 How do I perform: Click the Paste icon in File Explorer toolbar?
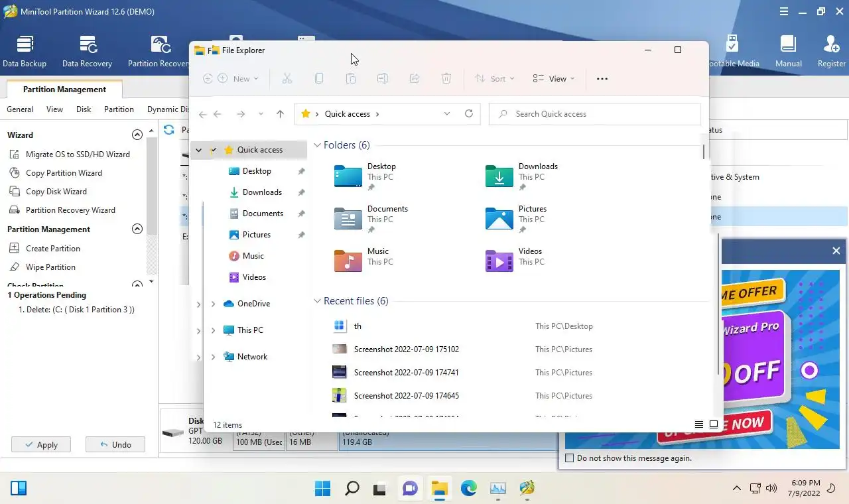pyautogui.click(x=351, y=78)
